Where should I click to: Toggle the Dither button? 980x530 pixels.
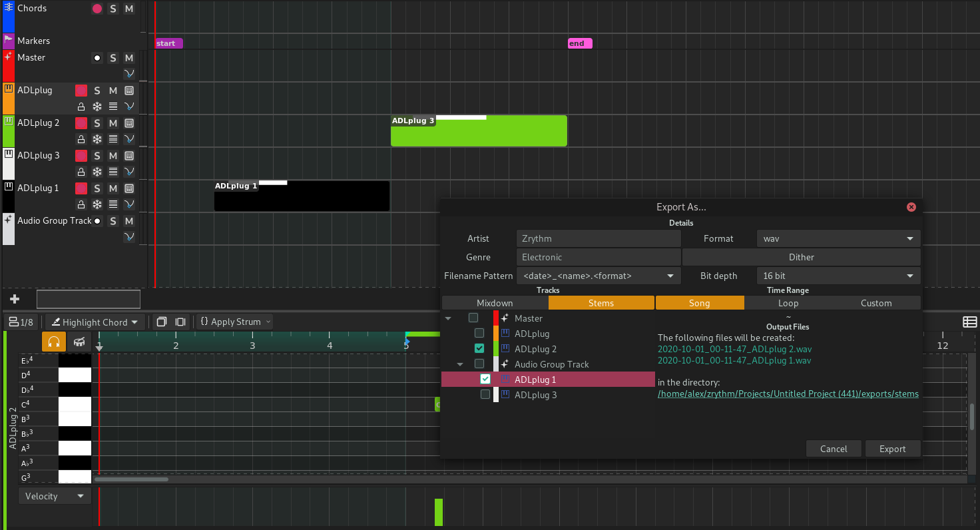coord(802,257)
